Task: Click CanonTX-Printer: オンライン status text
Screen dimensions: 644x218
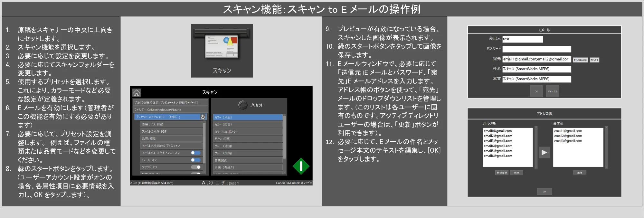Action: (x=294, y=183)
